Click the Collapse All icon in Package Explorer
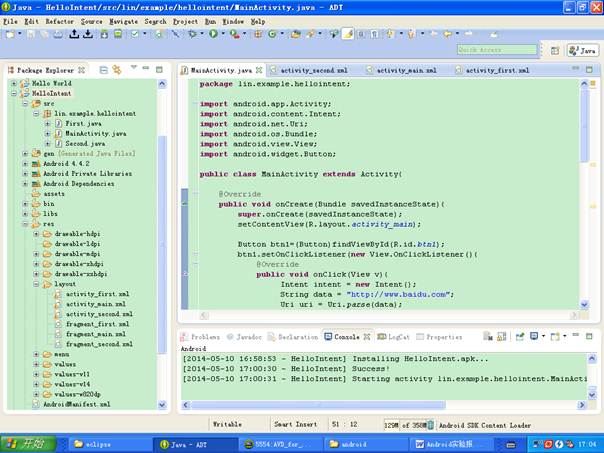604x453 pixels. (x=104, y=70)
